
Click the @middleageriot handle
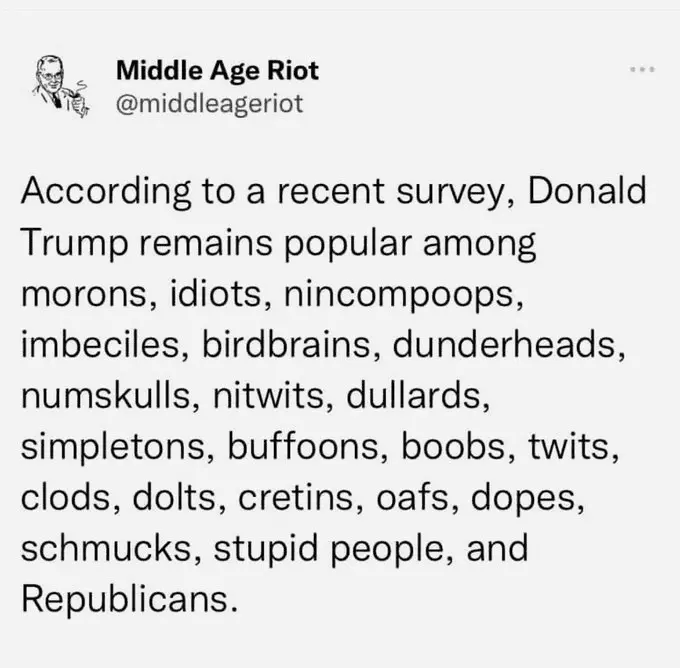[209, 102]
